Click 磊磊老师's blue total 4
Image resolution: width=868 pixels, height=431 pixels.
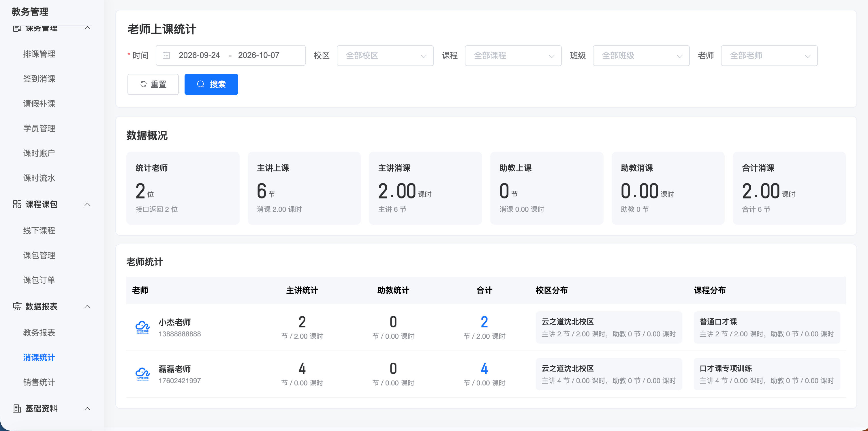click(484, 369)
